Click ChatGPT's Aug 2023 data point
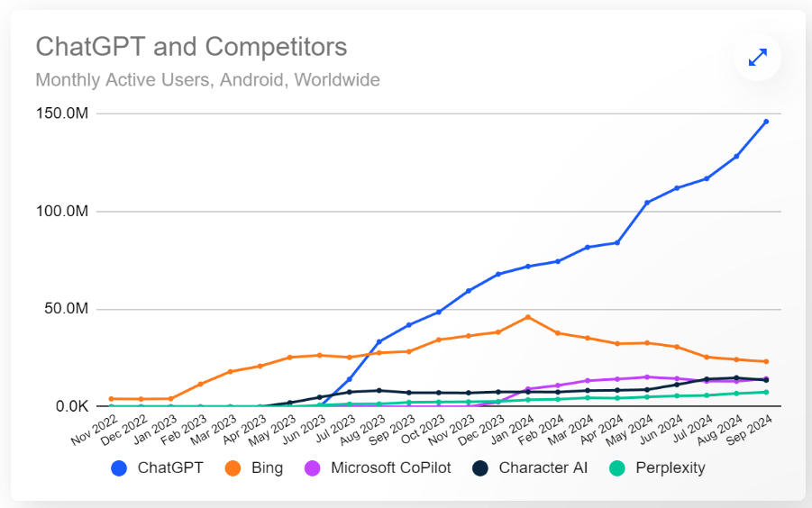Screen dimensions: 812x508 click(x=379, y=342)
